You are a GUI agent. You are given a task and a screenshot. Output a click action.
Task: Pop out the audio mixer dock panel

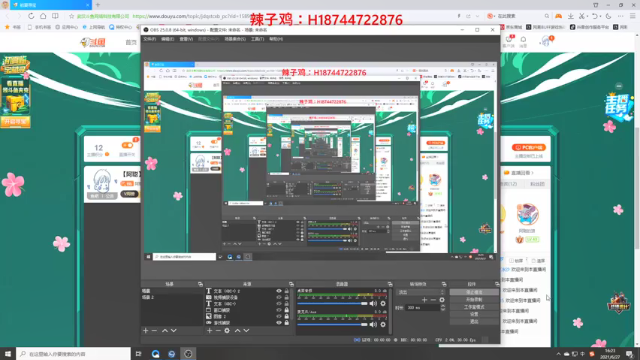tap(390, 284)
